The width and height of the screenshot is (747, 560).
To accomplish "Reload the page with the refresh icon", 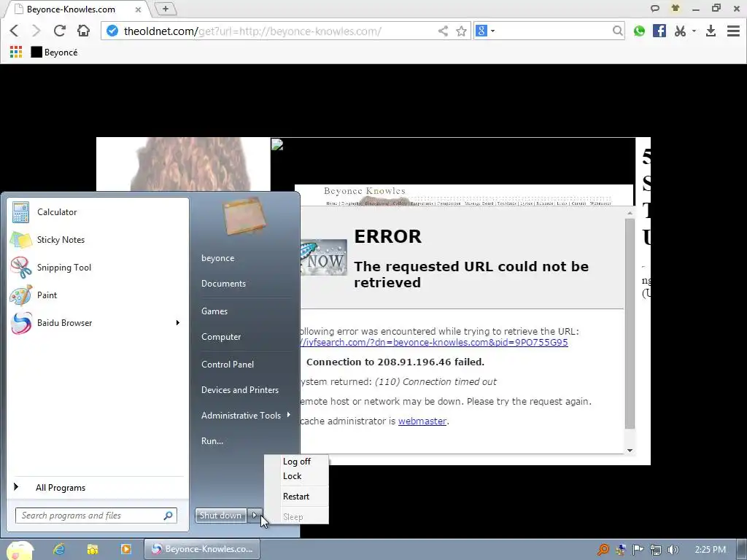I will point(60,31).
